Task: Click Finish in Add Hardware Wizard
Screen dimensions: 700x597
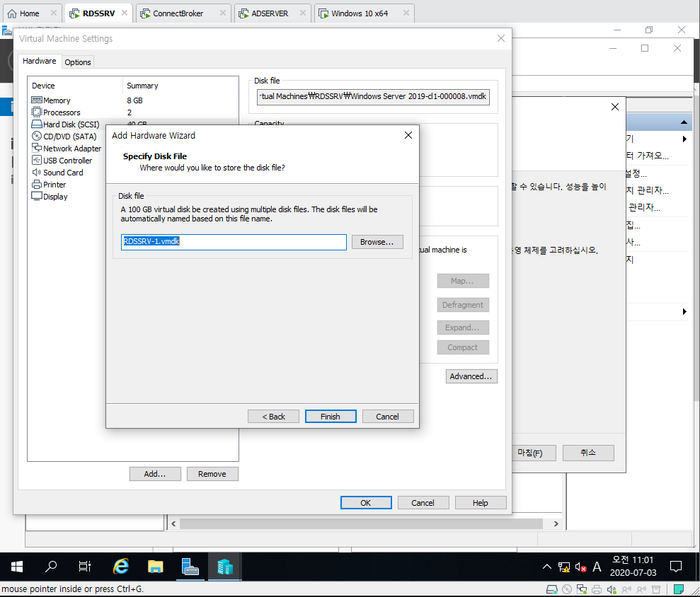Action: (x=331, y=417)
